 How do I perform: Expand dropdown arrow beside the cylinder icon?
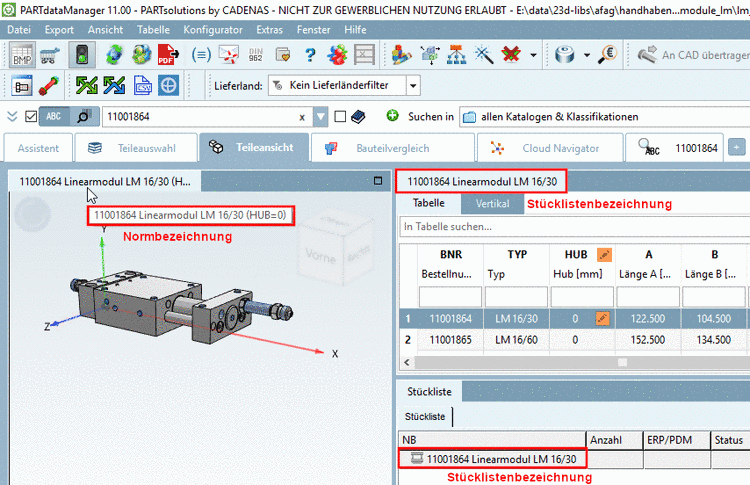[587, 55]
